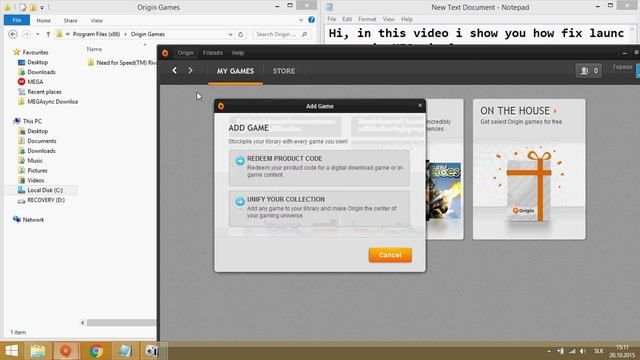Open Origin from the taskbar

(x=66, y=351)
